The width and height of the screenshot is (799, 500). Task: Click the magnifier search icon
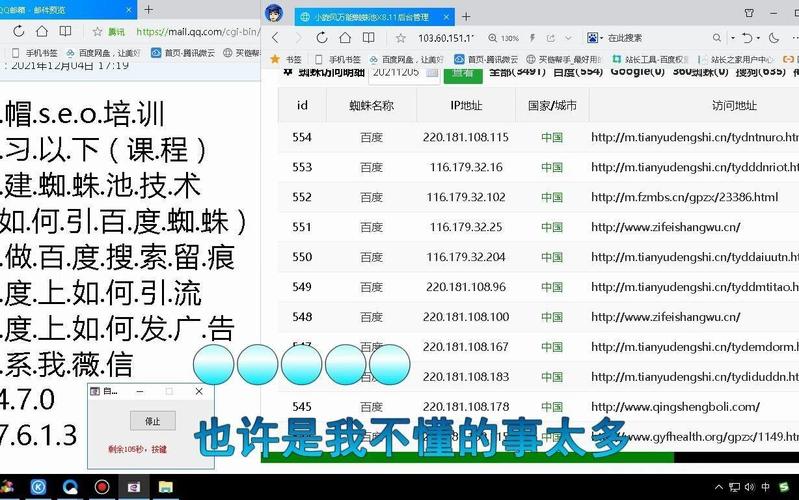[716, 38]
